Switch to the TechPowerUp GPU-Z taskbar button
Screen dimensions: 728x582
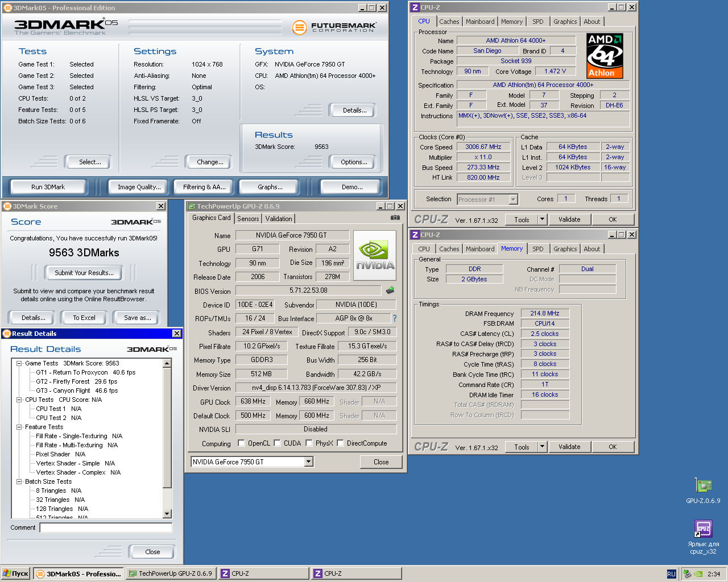171,574
